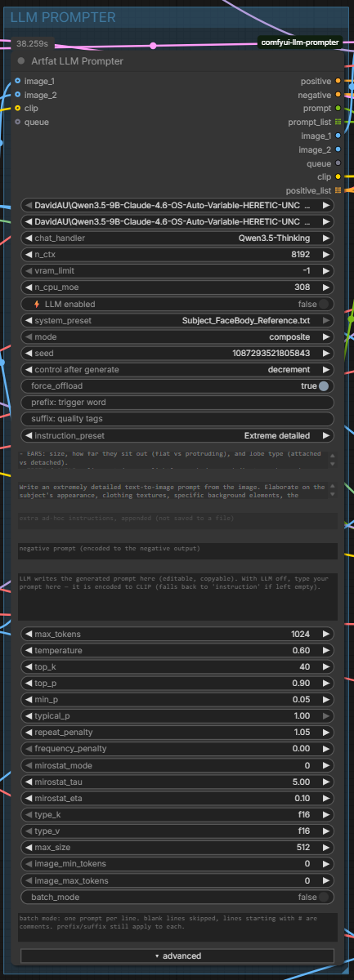This screenshot has height=980, width=354.
Task: Click the image_1 input socket dot
Action: point(18,82)
